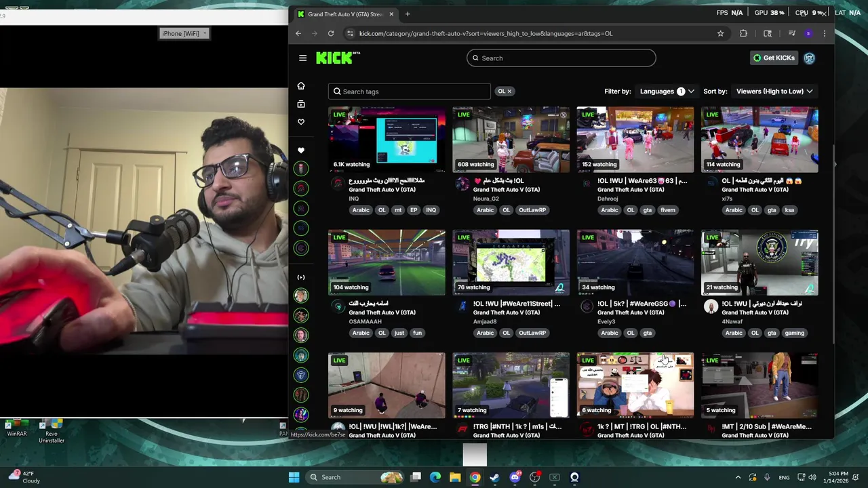Open Chrome extensions puzzle icon
868x488 pixels.
coord(743,33)
